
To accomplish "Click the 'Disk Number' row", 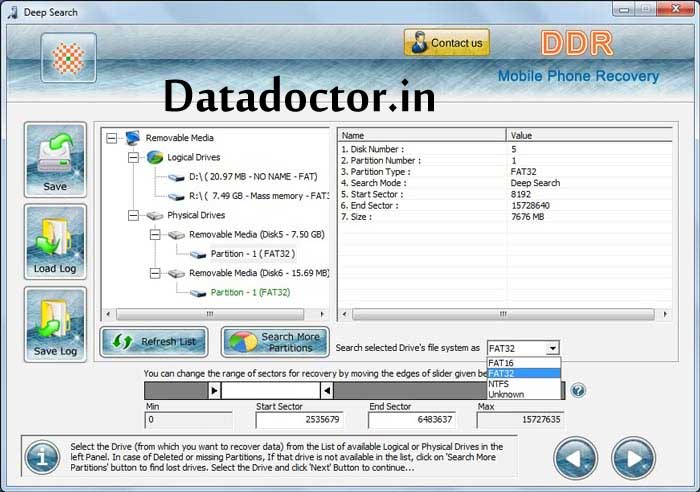I will [505, 149].
